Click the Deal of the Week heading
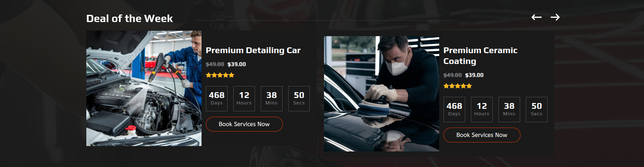644x167 pixels. 129,18
